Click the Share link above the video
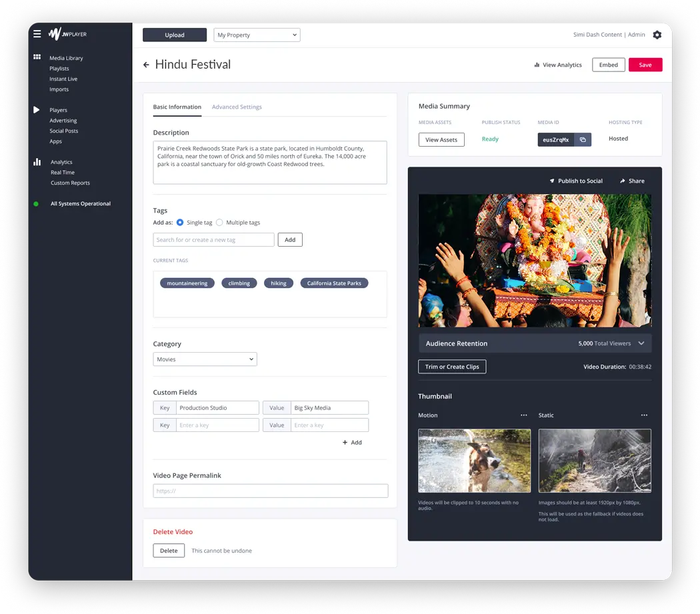 (x=632, y=181)
